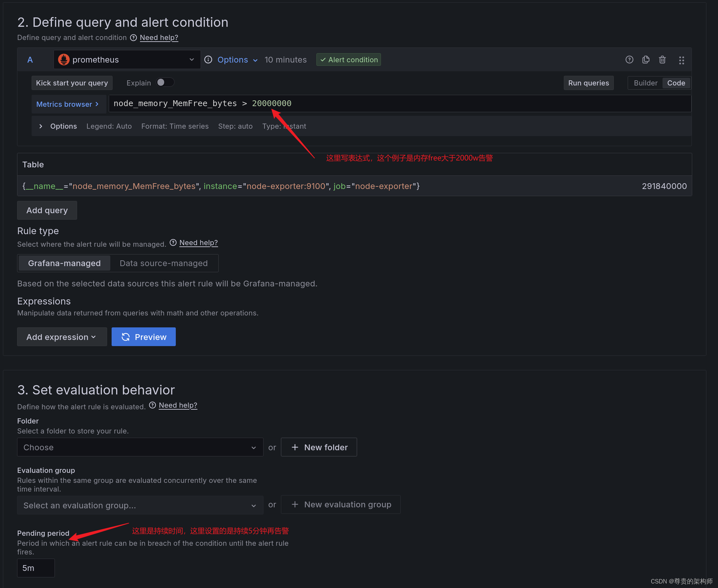Click the Prometheus data source icon
The width and height of the screenshot is (718, 588).
[64, 59]
